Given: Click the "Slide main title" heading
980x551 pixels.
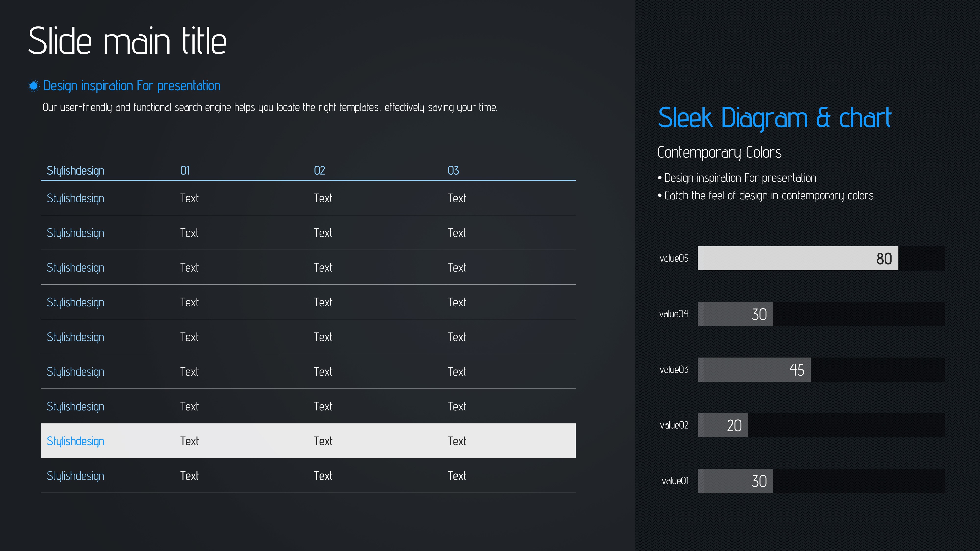Looking at the screenshot, I should click(127, 41).
